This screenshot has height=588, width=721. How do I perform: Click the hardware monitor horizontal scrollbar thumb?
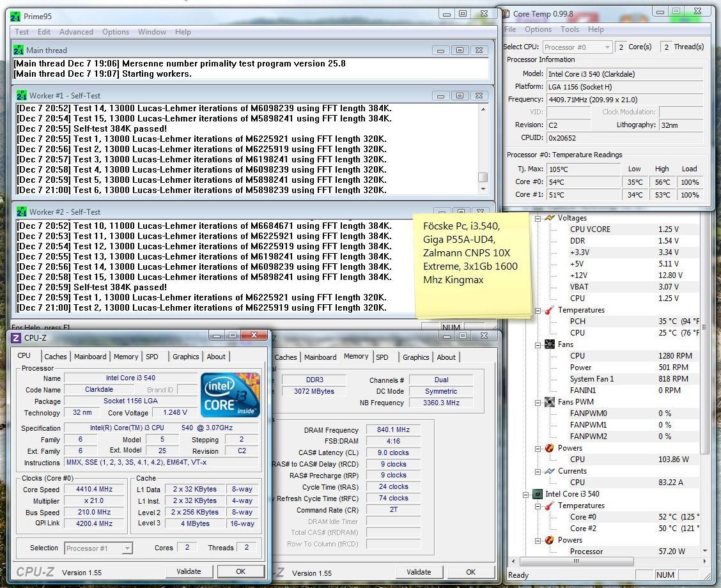576,561
